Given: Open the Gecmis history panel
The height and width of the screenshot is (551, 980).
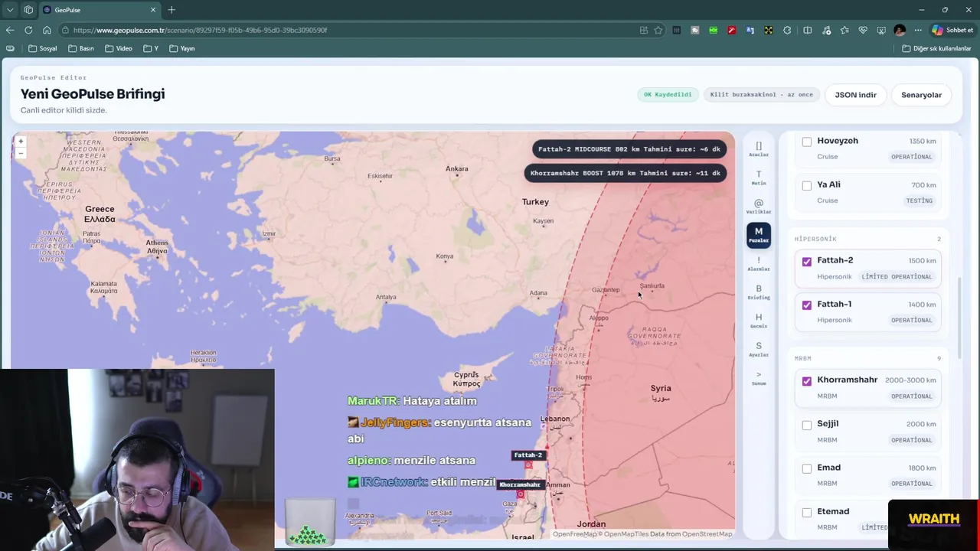Looking at the screenshot, I should coord(759,321).
